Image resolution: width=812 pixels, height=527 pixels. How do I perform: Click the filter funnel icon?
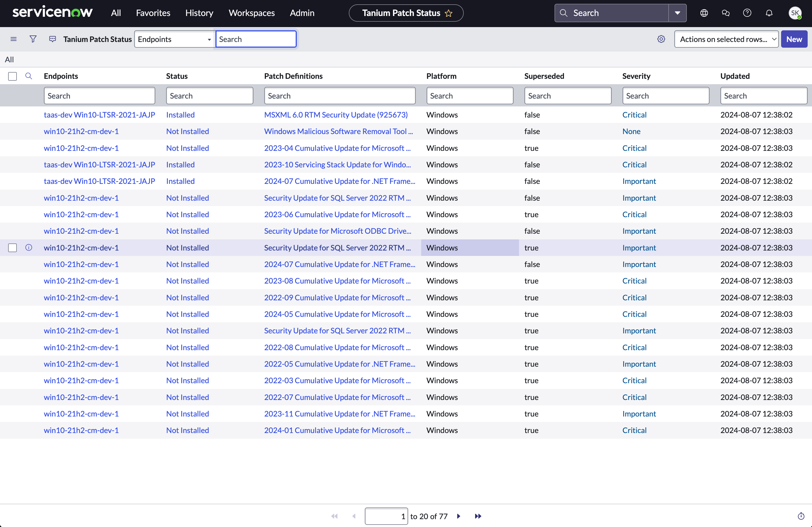(33, 39)
